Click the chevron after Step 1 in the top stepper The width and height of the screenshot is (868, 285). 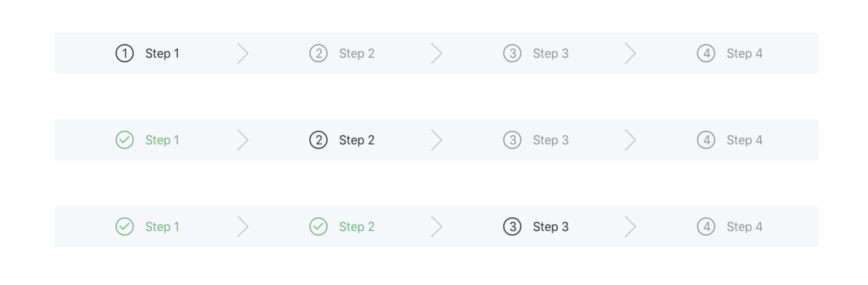[243, 53]
